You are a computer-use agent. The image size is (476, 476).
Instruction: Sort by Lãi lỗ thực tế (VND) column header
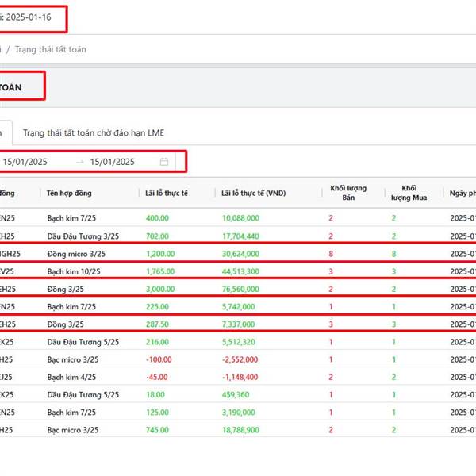(254, 193)
